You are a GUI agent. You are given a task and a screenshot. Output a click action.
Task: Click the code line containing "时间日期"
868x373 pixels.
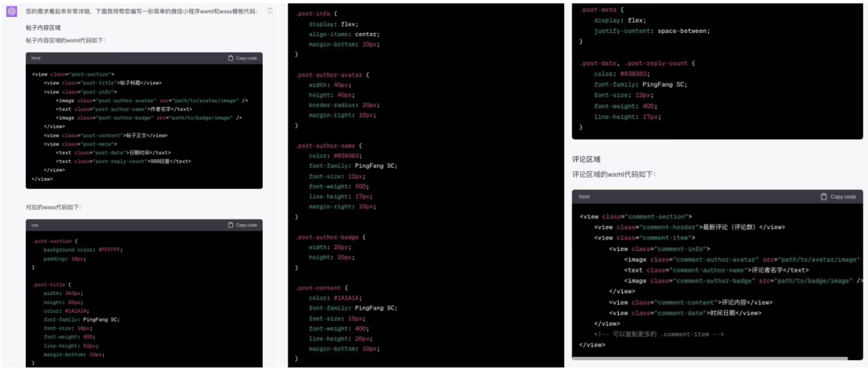(x=686, y=313)
